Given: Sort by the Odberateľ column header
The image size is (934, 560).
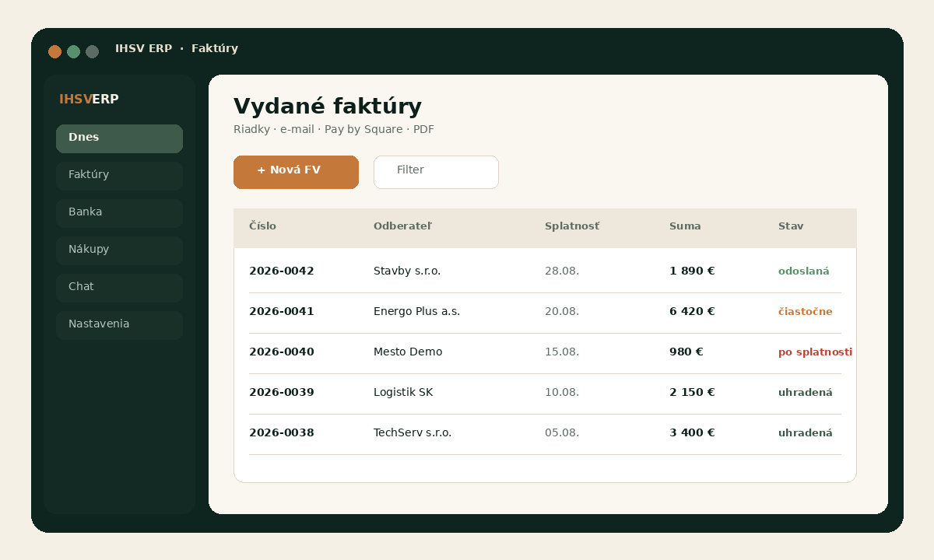Looking at the screenshot, I should [402, 226].
